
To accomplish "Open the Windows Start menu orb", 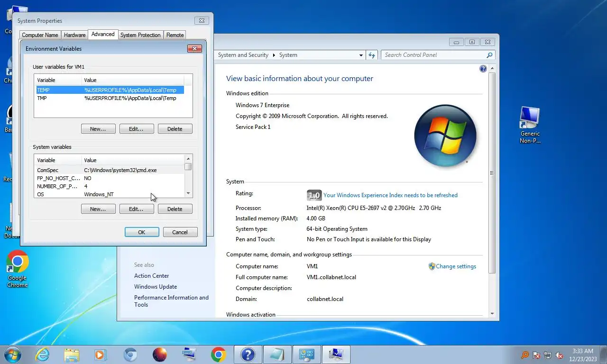I will tap(12, 355).
